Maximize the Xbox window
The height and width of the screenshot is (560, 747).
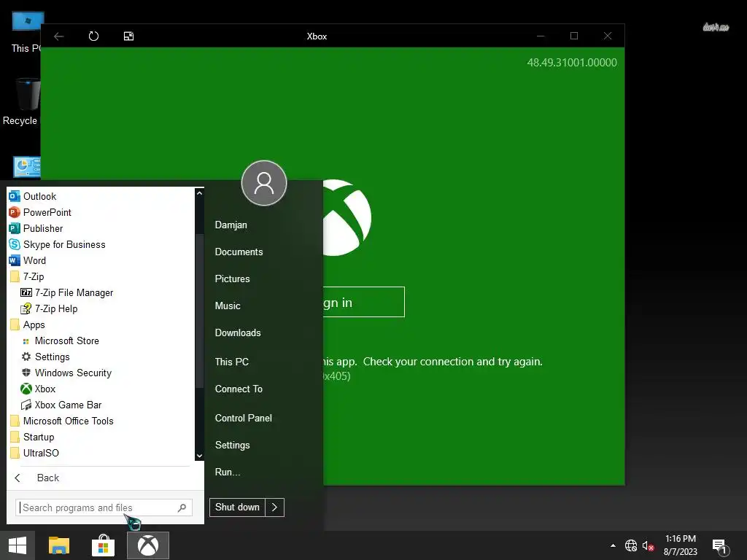(x=574, y=36)
